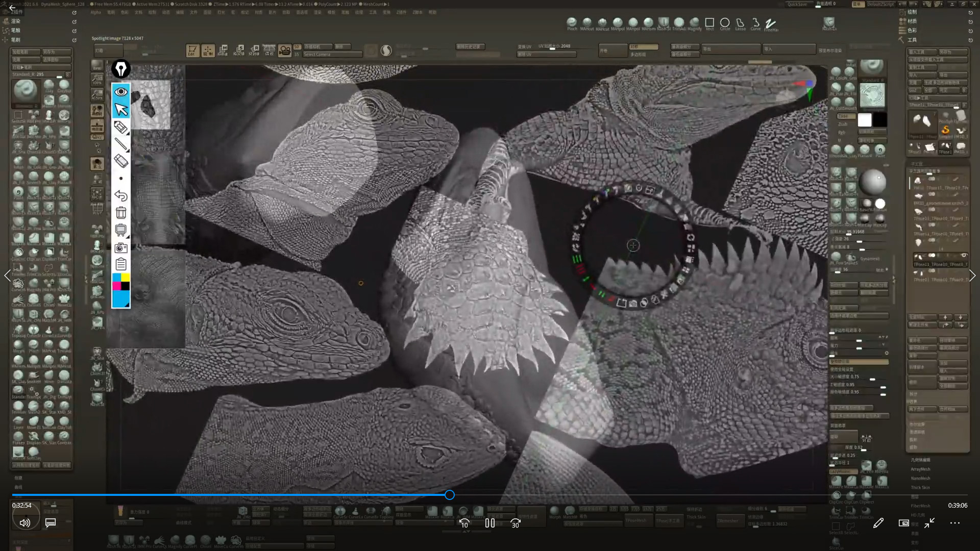The width and height of the screenshot is (980, 551).
Task: Toggle the Move (M) transform button
Action: (223, 51)
